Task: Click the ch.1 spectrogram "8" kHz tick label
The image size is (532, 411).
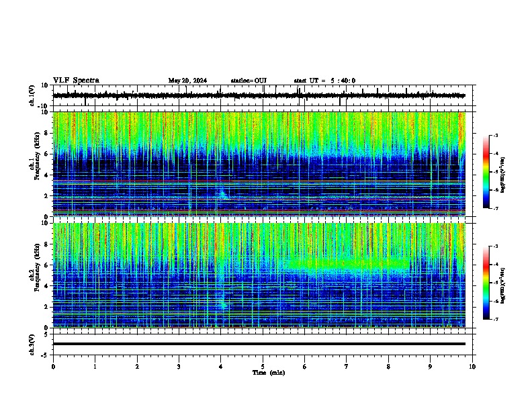Action: [x=47, y=133]
